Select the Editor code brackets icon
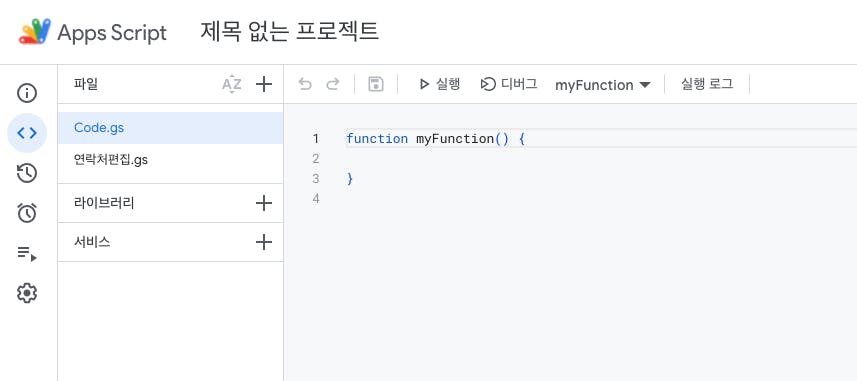The height and width of the screenshot is (381, 857). [x=27, y=133]
